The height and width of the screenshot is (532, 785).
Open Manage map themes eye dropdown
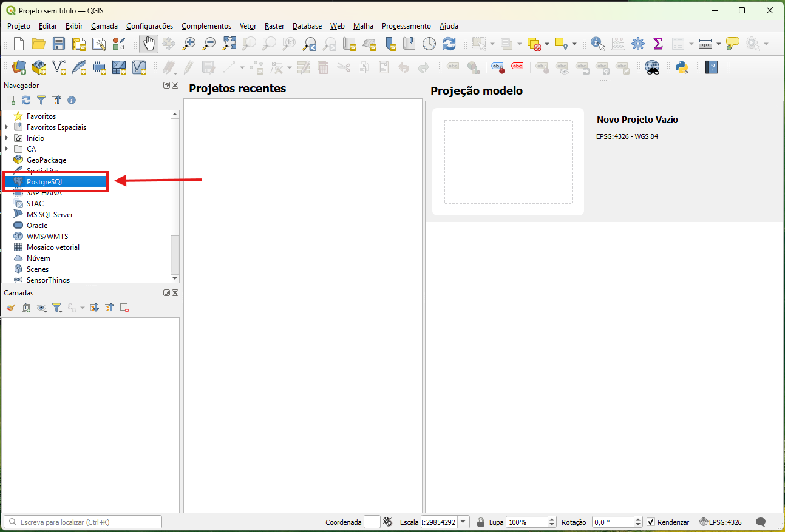click(42, 308)
